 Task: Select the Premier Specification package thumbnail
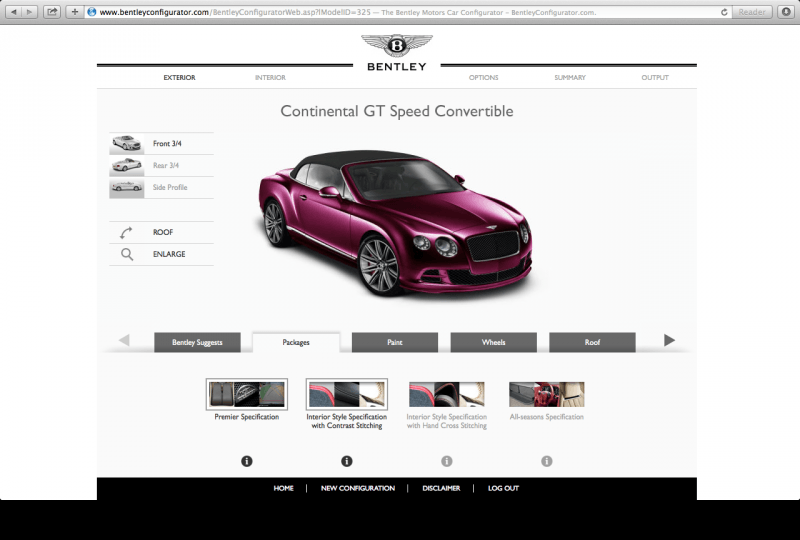[247, 394]
